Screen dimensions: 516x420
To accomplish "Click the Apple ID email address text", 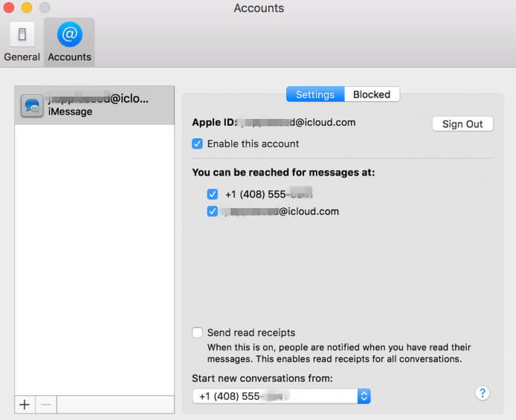I will pos(298,123).
